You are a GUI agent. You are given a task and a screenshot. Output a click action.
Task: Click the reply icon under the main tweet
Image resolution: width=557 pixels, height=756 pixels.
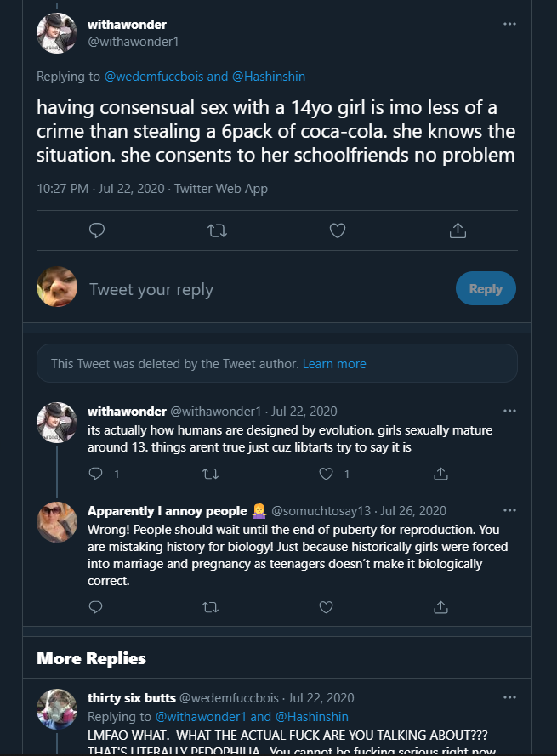pos(97,230)
